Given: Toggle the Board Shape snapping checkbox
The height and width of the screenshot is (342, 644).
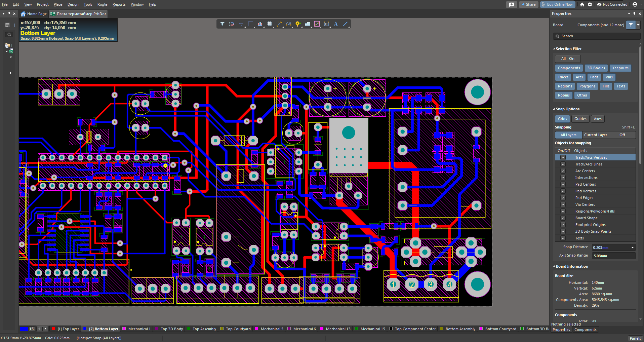Looking at the screenshot, I should (563, 218).
